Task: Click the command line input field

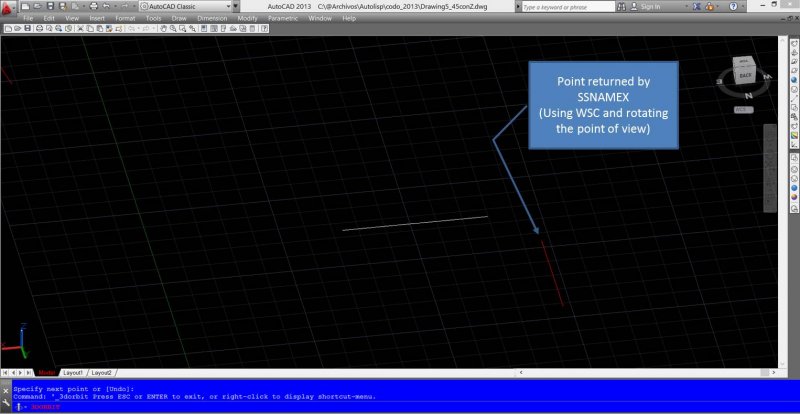Action: coord(406,407)
